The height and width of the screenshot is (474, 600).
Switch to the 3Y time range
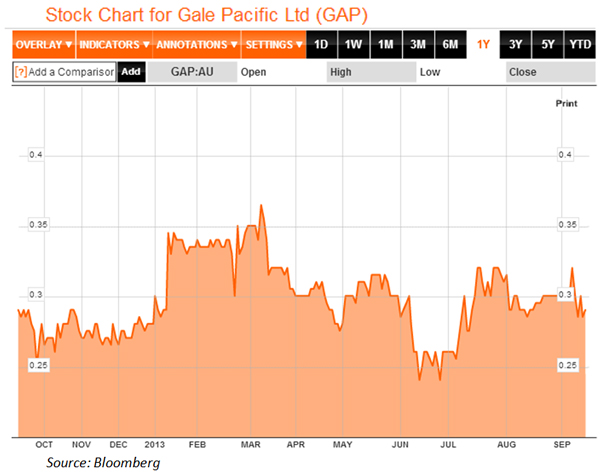515,45
